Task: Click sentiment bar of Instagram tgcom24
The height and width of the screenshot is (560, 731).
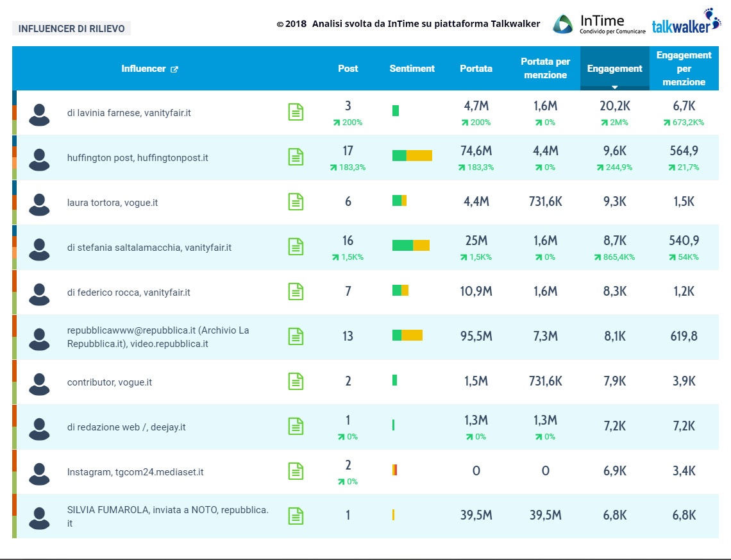Action: click(x=395, y=470)
